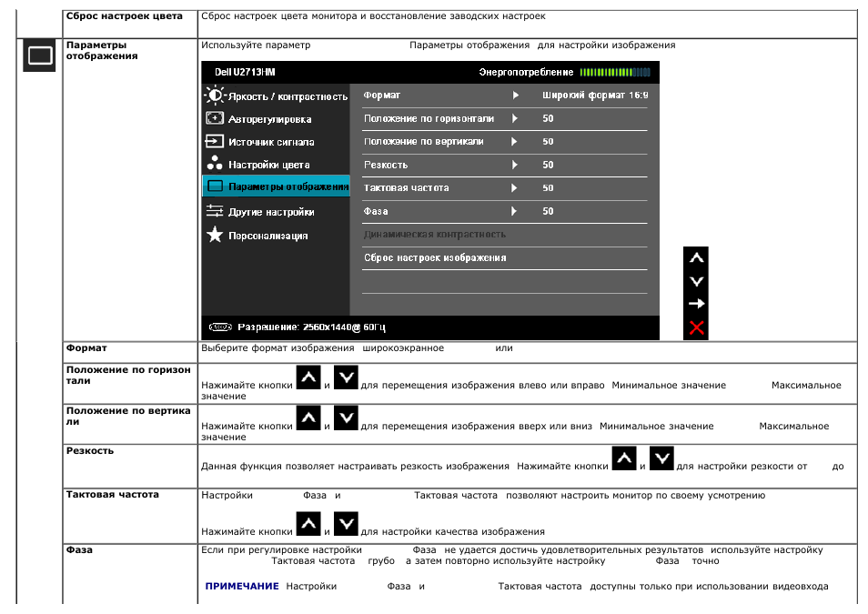Open Яркость / контрастность menu item
The height and width of the screenshot is (614, 868).
pos(288,97)
